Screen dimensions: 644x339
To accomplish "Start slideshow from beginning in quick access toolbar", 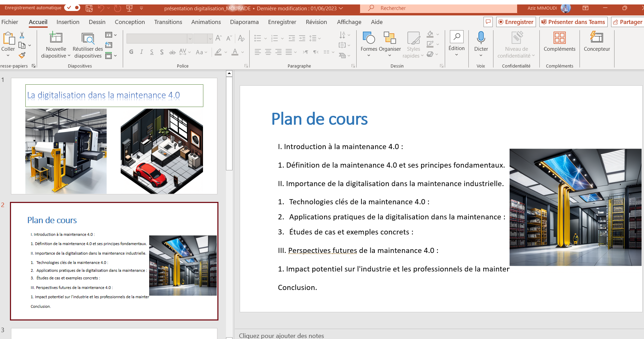I will pyautogui.click(x=129, y=8).
